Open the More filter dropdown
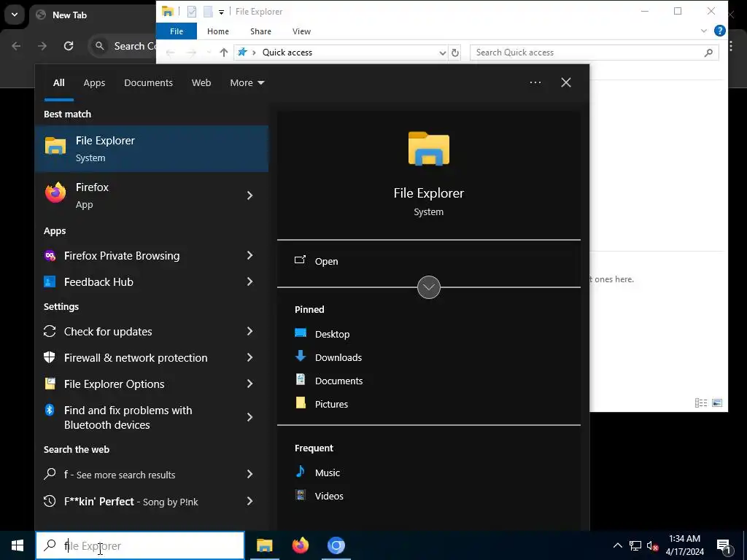Screen dimensions: 747x560 click(247, 83)
